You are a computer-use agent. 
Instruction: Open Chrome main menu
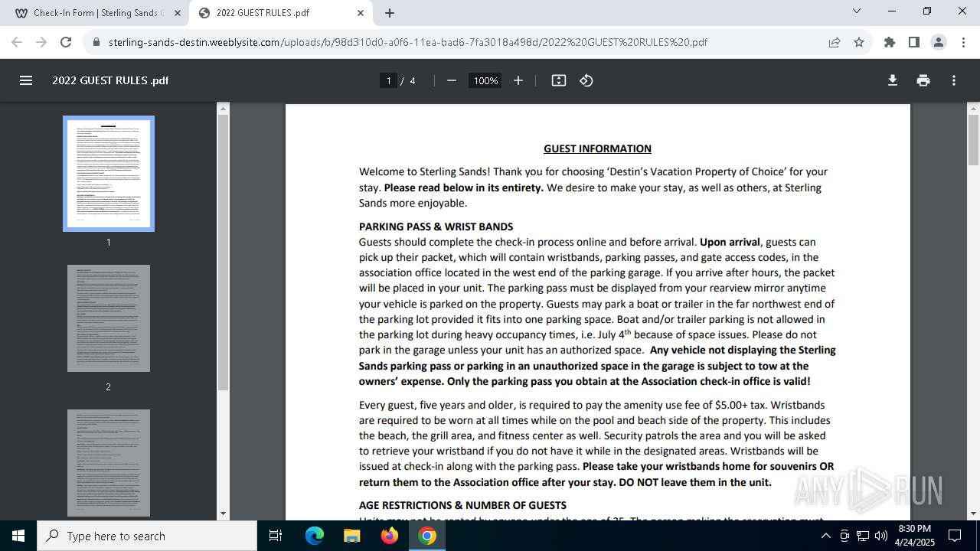pos(962,42)
